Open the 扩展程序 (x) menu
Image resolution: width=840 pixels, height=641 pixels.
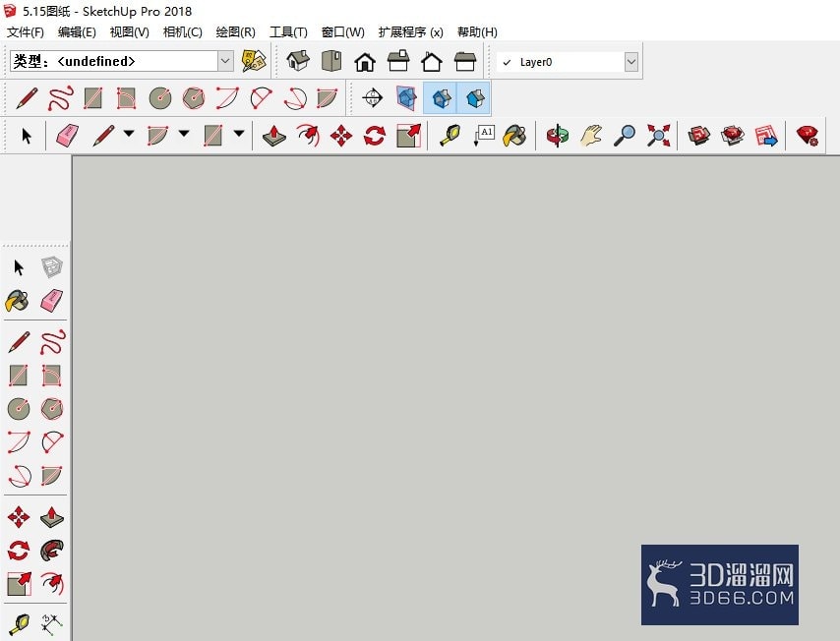(x=410, y=32)
